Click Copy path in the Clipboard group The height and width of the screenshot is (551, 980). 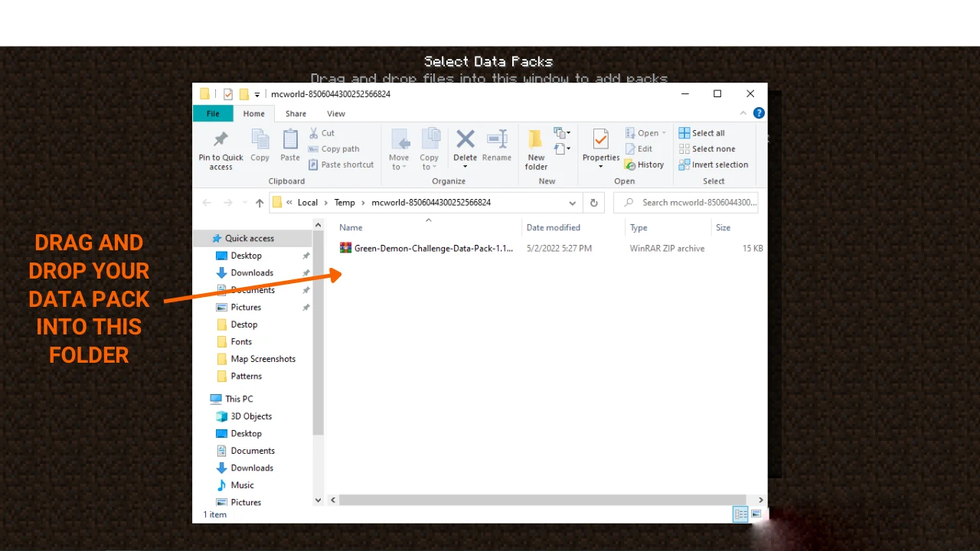click(x=334, y=149)
